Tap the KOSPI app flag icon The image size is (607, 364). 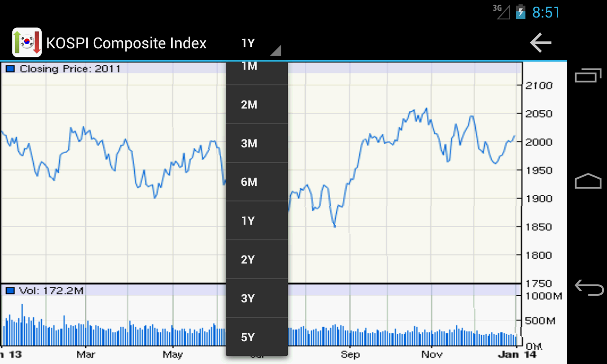click(27, 43)
